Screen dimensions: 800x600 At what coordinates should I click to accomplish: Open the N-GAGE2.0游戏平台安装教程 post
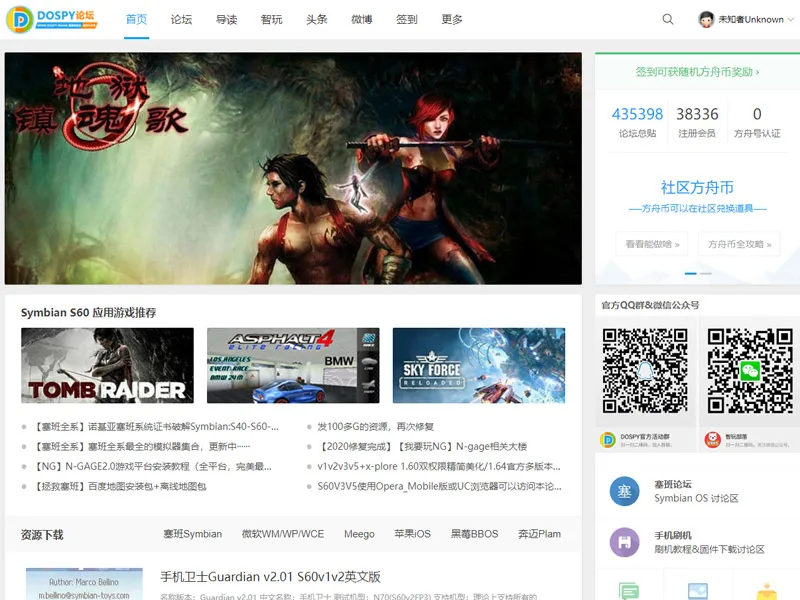point(153,466)
